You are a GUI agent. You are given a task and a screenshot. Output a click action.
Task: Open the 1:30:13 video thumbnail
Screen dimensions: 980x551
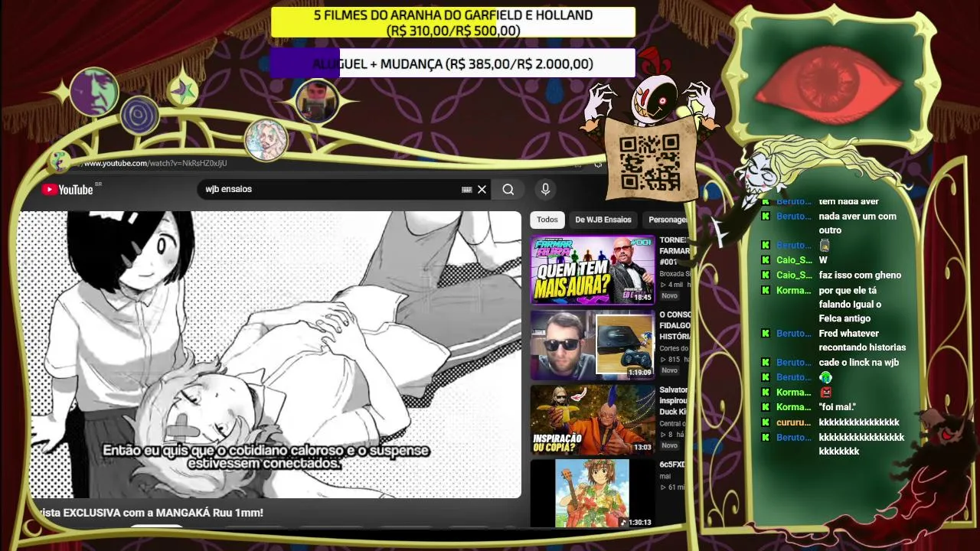point(593,494)
